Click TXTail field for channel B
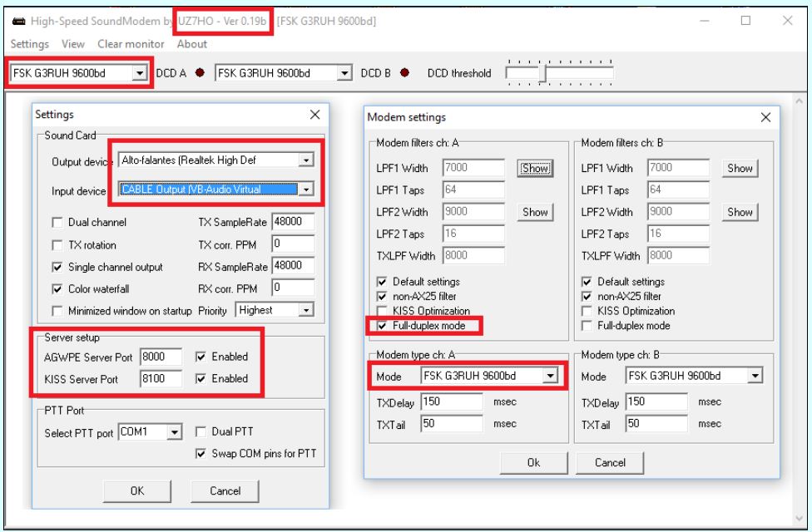812x532 pixels. click(656, 423)
